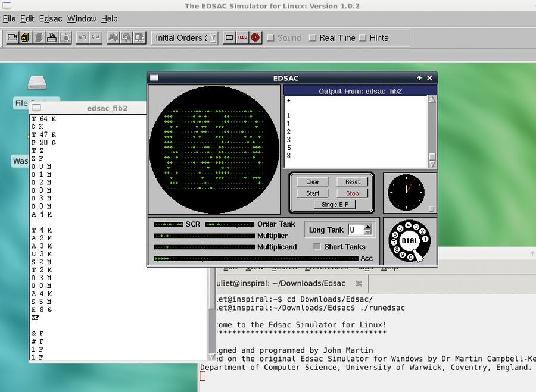Click the red clock toolbar icon
Image resolution: width=536 pixels, height=392 pixels.
pyautogui.click(x=255, y=37)
